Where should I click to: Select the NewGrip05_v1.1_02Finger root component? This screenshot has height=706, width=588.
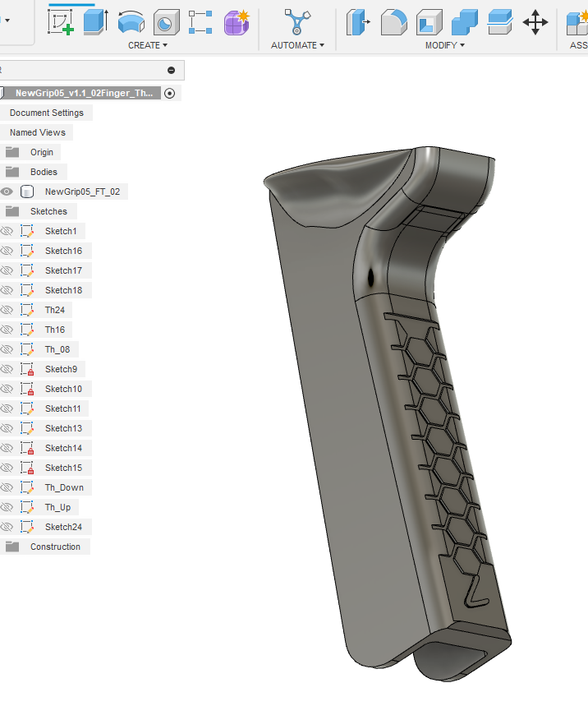point(84,93)
